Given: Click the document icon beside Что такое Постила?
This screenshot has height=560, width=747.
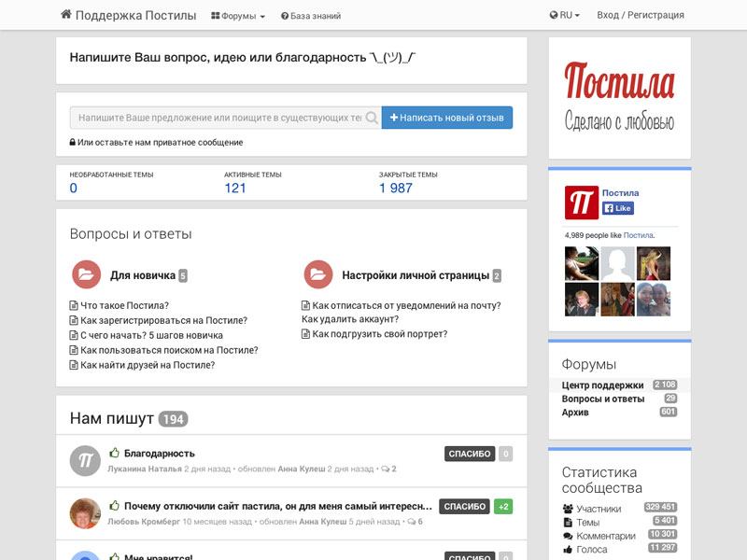Looking at the screenshot, I should coord(74,306).
